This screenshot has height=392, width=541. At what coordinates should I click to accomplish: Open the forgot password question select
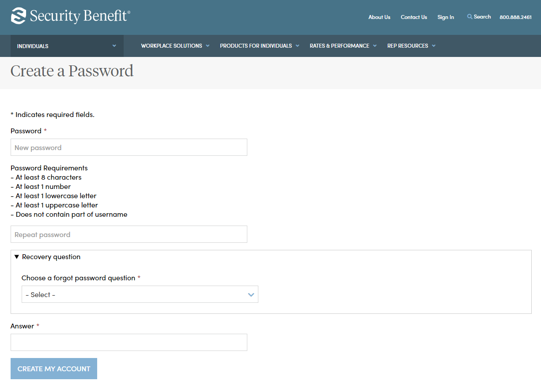(140, 294)
